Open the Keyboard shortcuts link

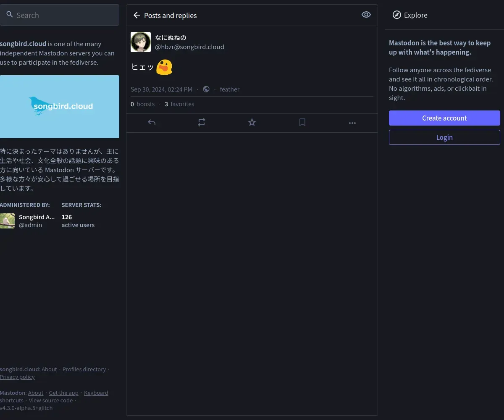[96, 393]
